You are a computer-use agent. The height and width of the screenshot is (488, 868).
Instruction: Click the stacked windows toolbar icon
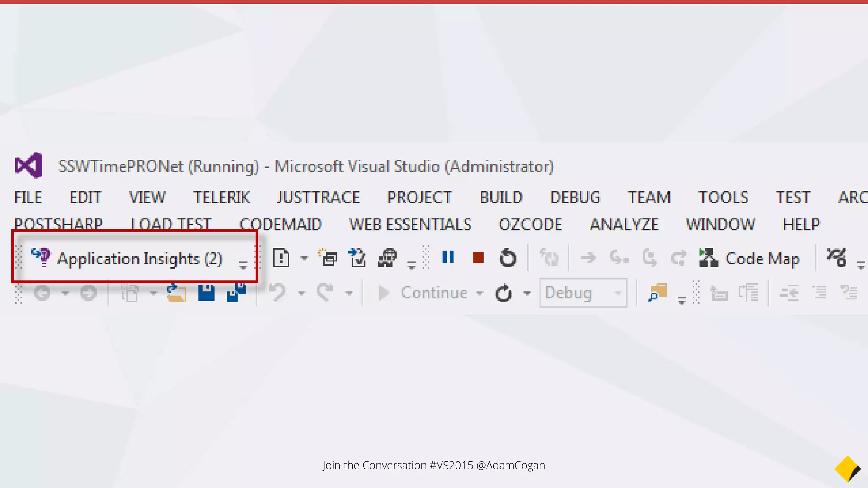[328, 257]
